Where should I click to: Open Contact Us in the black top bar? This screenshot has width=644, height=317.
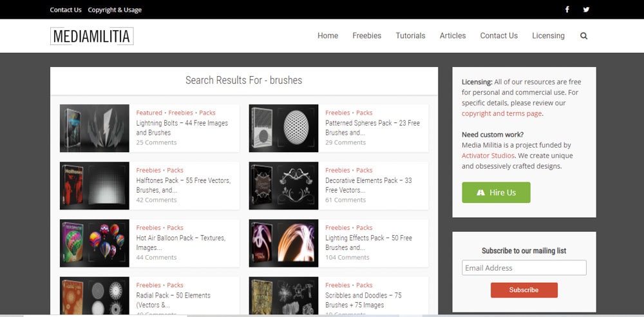pos(66,10)
